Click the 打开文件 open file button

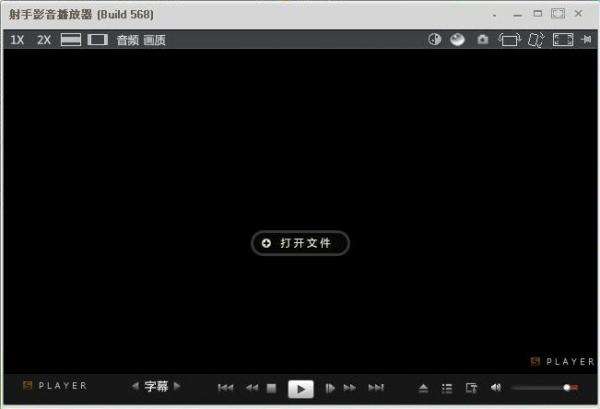(x=300, y=243)
